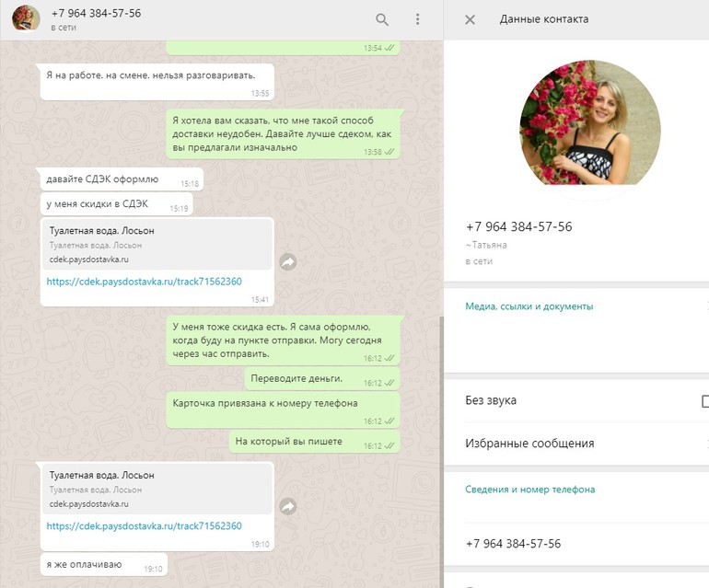Open the three-dot chat menu
The image size is (709, 588).
coord(417,19)
